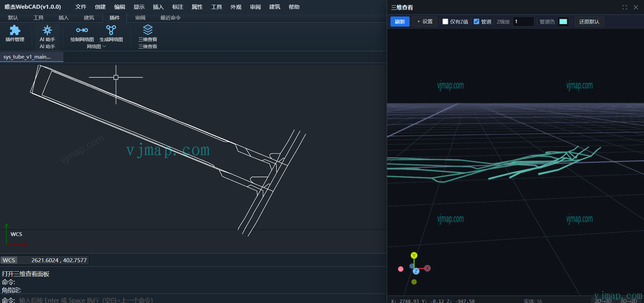The height and width of the screenshot is (303, 644).
Task: Open the 最近命令 ribbon tab
Action: click(x=170, y=18)
